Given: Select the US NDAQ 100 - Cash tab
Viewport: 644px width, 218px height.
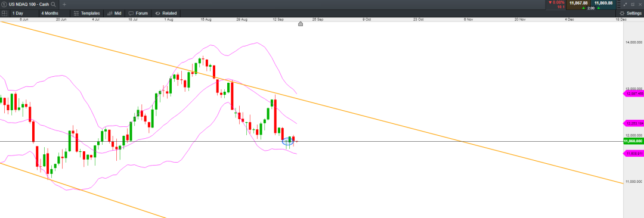Looking at the screenshot, I should point(29,4).
